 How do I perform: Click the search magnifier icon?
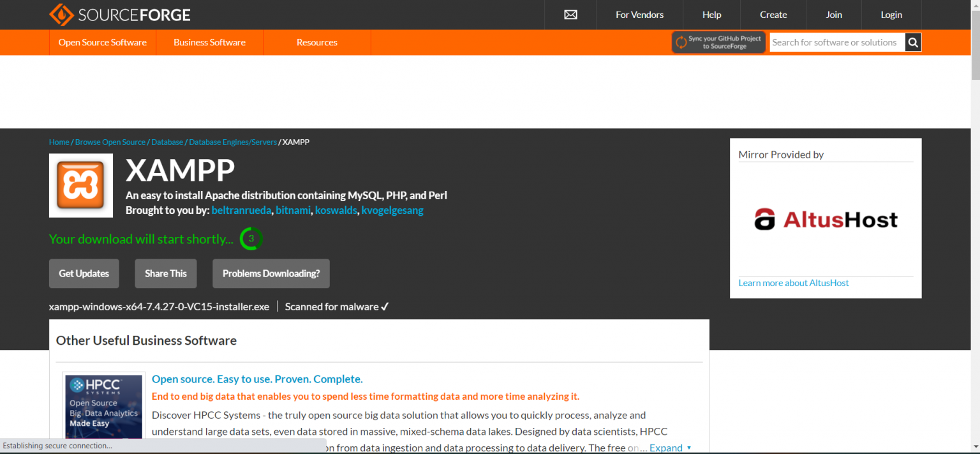(x=913, y=43)
